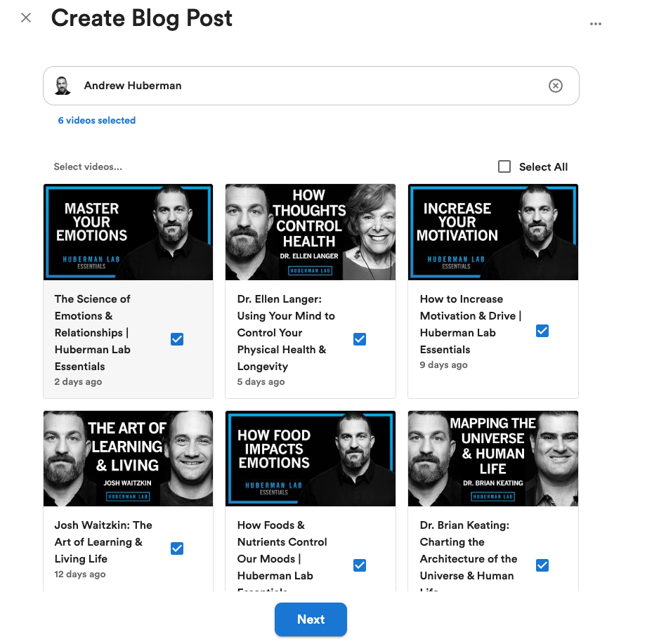Open How Food Impacts Emotions thumbnail

tap(311, 459)
